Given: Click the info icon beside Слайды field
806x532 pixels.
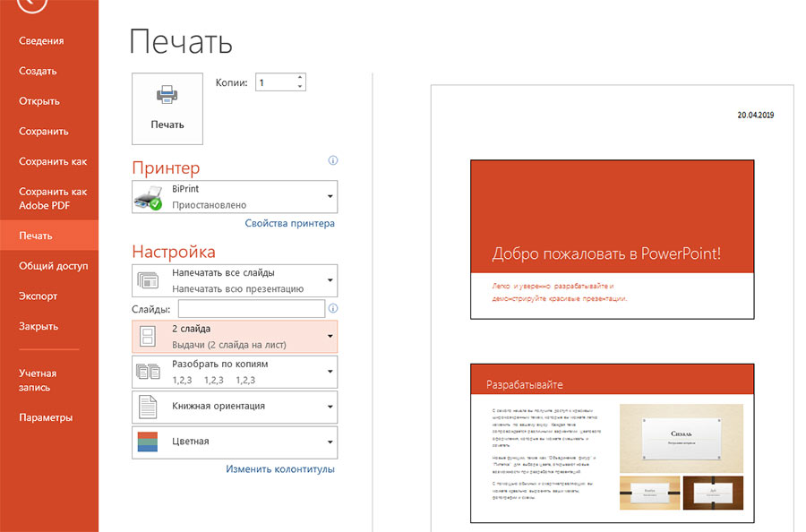Looking at the screenshot, I should (x=333, y=309).
